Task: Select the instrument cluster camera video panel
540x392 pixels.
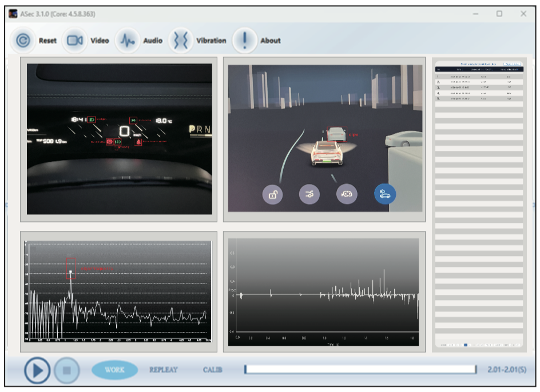Action: [x=120, y=139]
